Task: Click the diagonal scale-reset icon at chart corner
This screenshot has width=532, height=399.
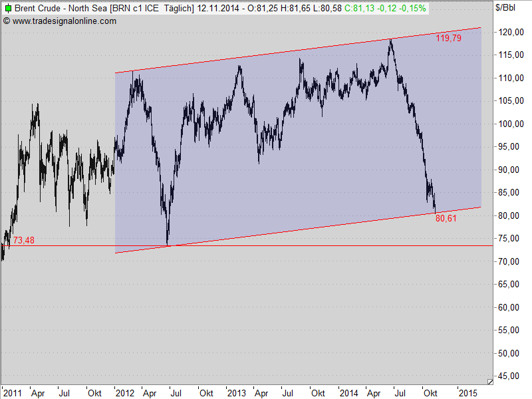Action: coord(491,381)
